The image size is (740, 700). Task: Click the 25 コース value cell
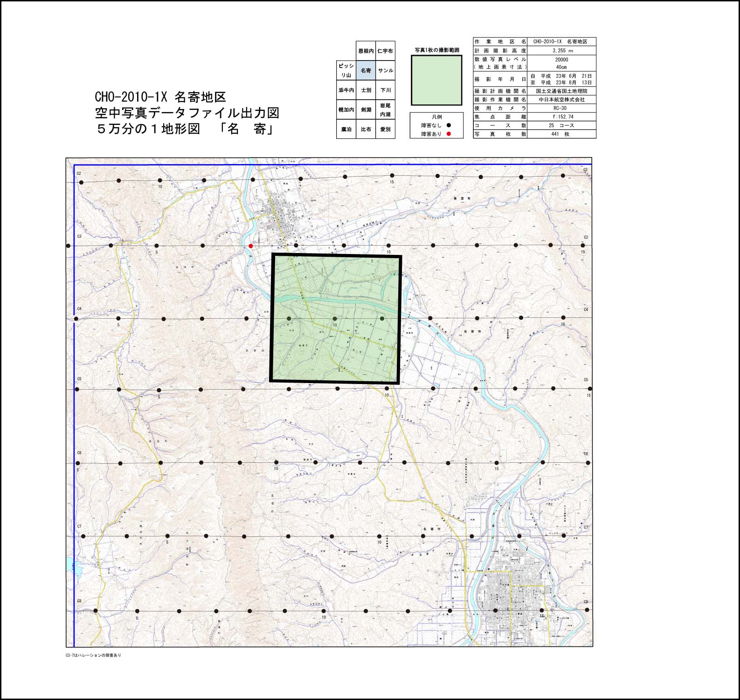(x=562, y=125)
